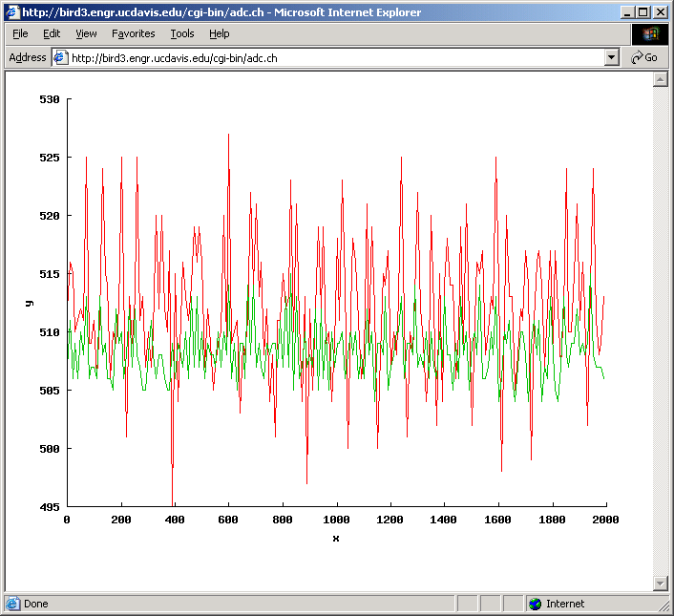
Task: Open the Edit menu
Action: [x=52, y=33]
